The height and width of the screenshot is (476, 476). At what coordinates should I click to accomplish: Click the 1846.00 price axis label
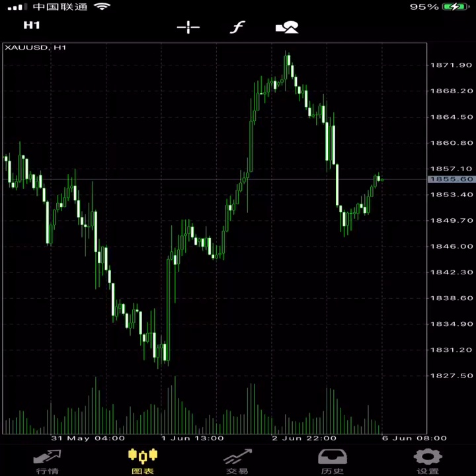(451, 246)
